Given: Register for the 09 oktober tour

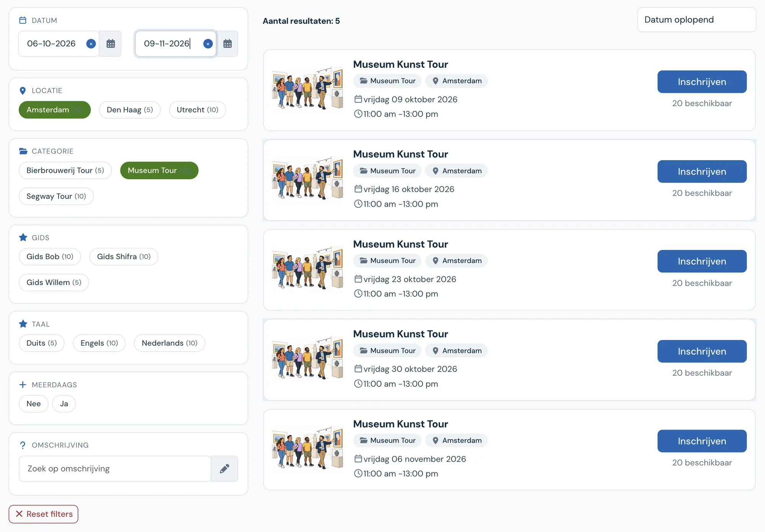Looking at the screenshot, I should 702,82.
